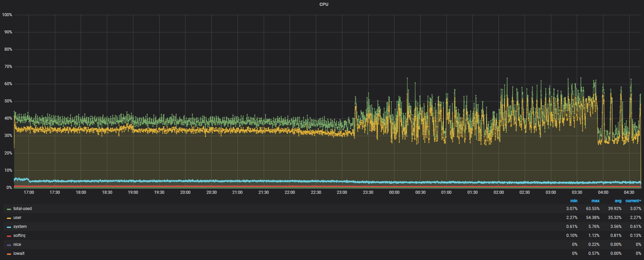Toggle the softirq series in legend

click(19, 236)
